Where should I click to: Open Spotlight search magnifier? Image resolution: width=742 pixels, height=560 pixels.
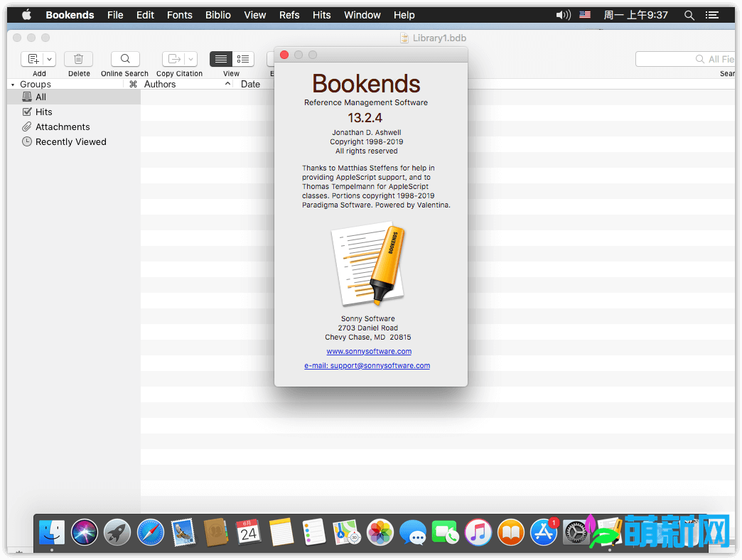coord(689,15)
